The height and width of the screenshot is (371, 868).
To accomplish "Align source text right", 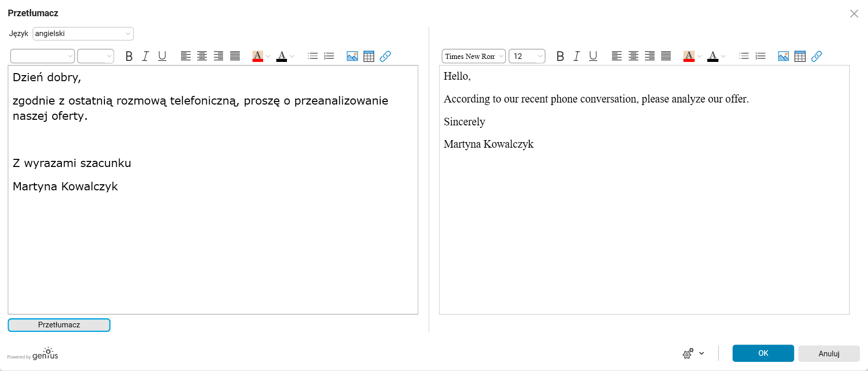I will 219,56.
